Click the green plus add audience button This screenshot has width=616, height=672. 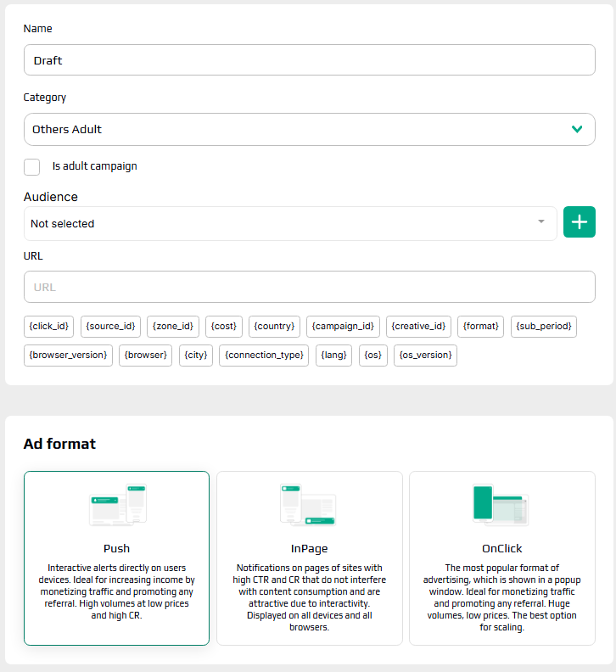click(x=580, y=222)
